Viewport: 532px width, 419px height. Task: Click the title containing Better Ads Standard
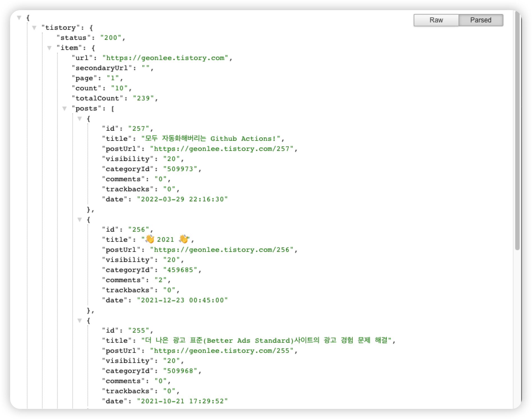(x=266, y=340)
